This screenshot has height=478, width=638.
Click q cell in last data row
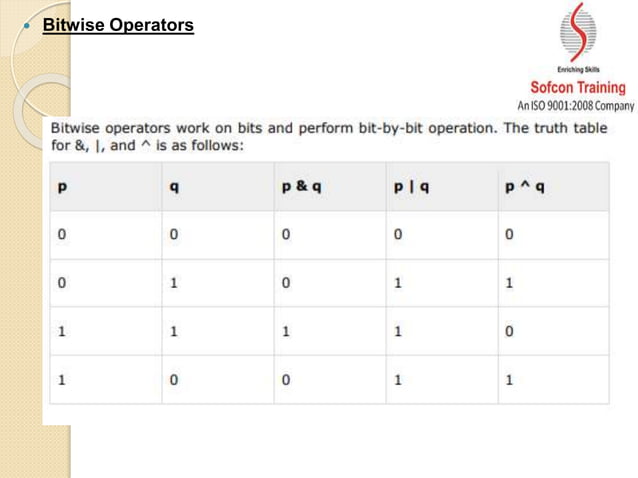[218, 380]
